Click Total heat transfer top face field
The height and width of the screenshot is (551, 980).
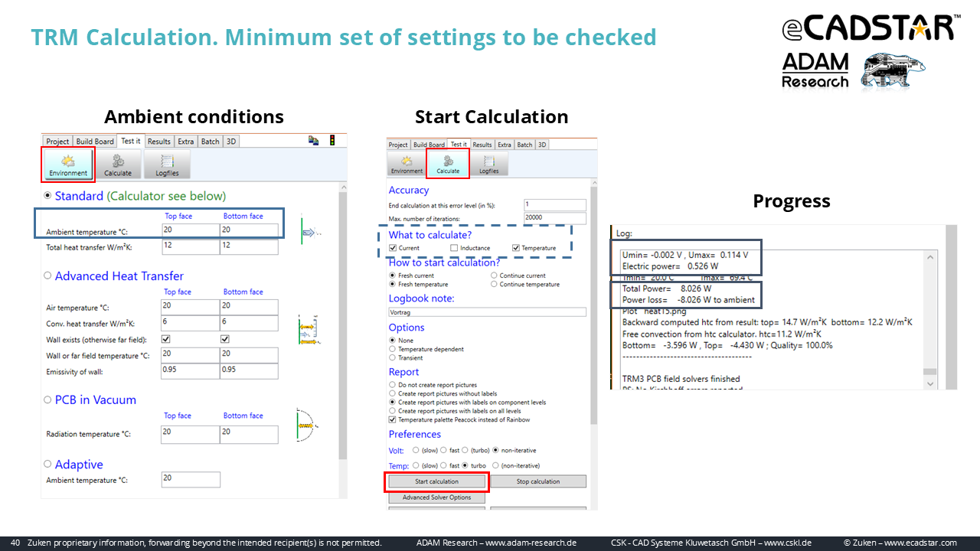click(x=189, y=246)
